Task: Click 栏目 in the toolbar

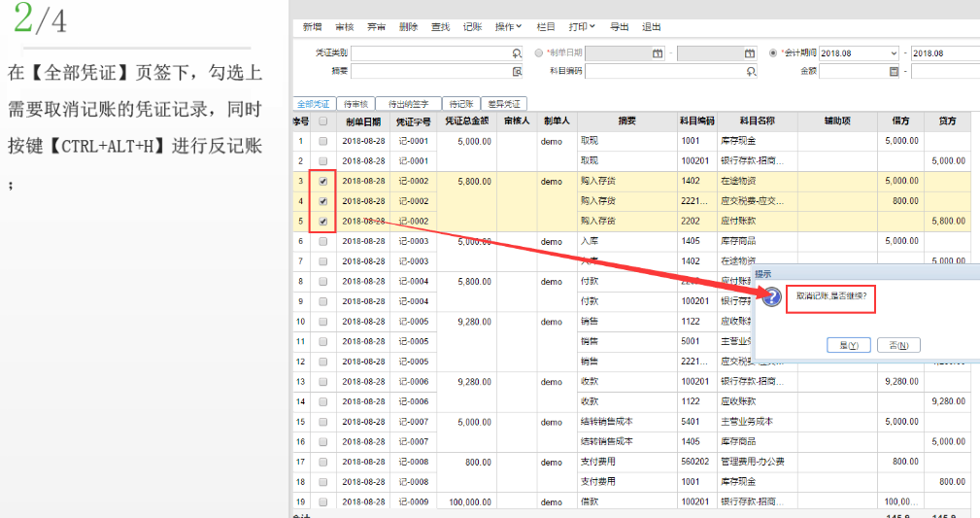Action: [x=546, y=27]
